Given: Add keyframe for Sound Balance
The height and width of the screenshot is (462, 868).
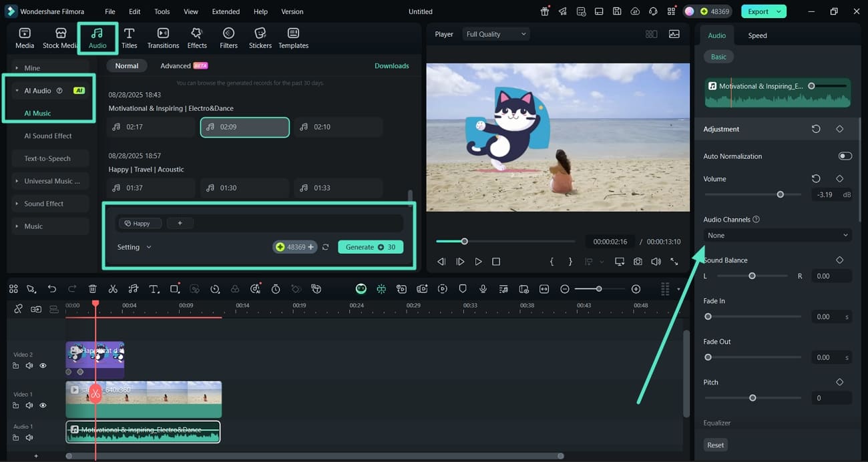Looking at the screenshot, I should click(839, 260).
